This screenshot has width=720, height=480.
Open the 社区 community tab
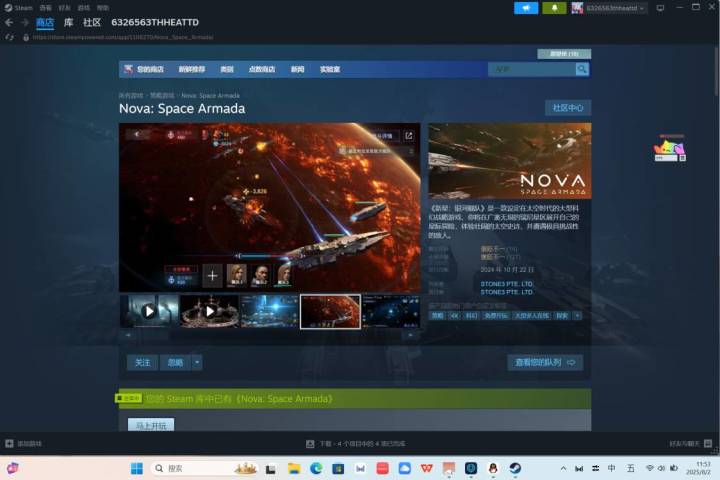(92, 23)
